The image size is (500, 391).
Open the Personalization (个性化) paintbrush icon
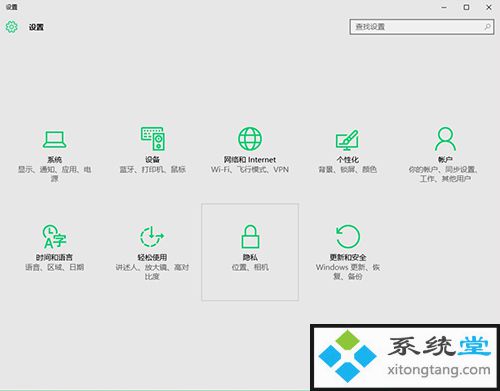pos(347,140)
